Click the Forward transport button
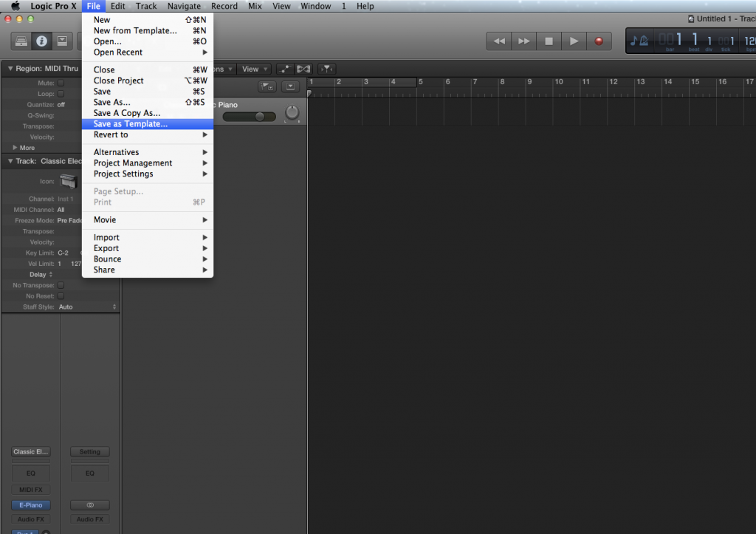This screenshot has width=756, height=534. pyautogui.click(x=524, y=41)
